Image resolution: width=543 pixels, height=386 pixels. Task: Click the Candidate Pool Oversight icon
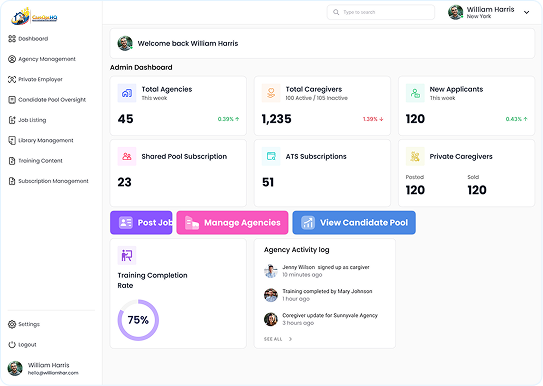(x=12, y=100)
